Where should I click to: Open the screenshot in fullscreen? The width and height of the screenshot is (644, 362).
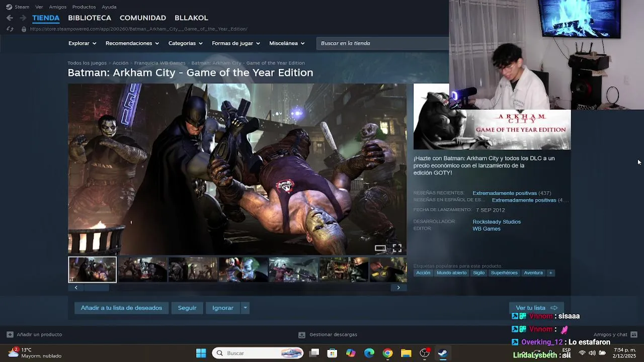click(397, 248)
